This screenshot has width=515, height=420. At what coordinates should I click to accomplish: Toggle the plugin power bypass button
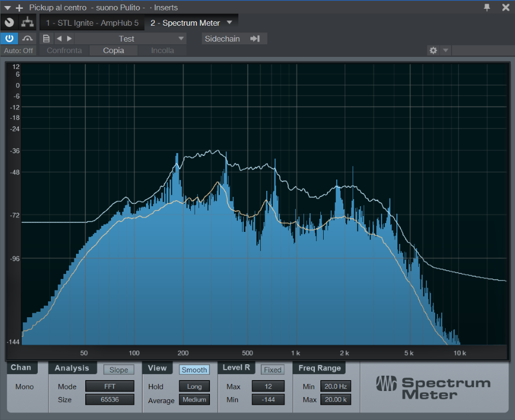click(x=9, y=38)
